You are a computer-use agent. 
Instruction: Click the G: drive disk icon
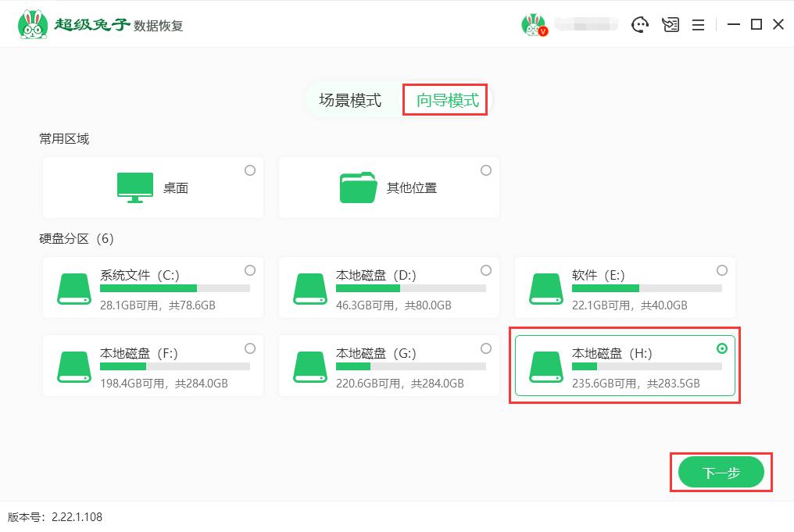click(310, 366)
